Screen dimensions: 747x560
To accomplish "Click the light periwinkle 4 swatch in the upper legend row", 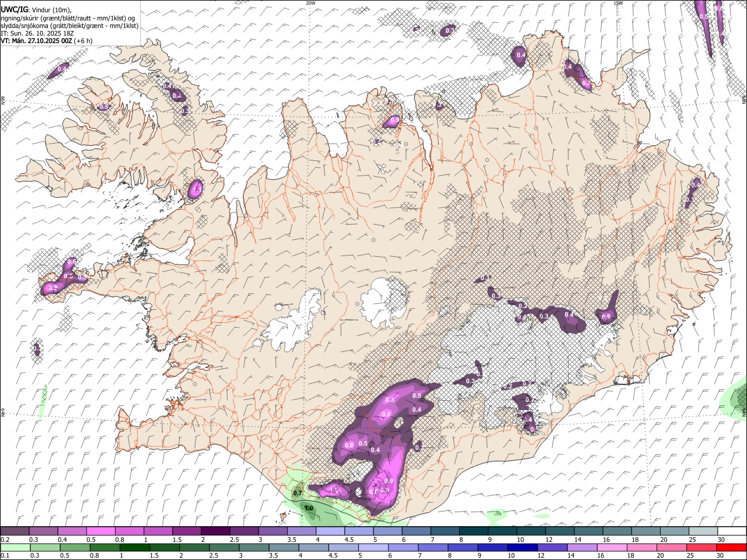I will coord(330,531).
